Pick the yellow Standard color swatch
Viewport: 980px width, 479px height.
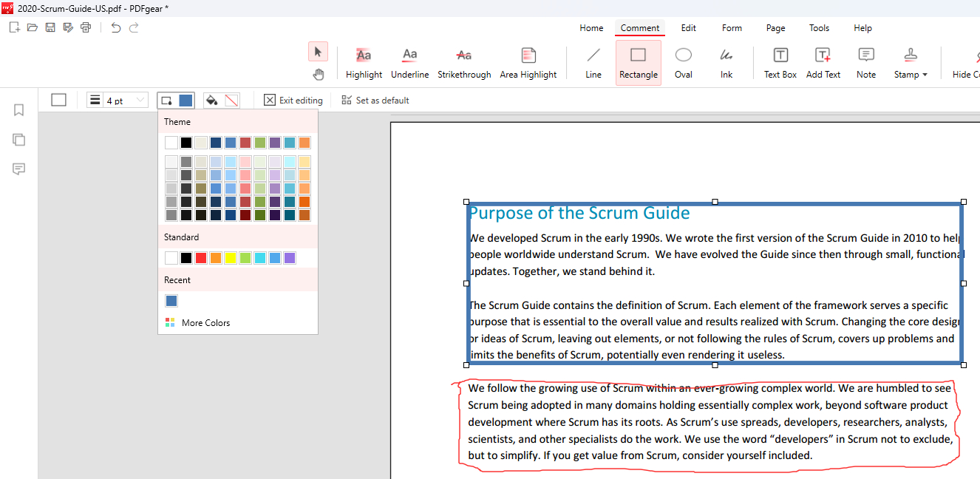(x=231, y=258)
